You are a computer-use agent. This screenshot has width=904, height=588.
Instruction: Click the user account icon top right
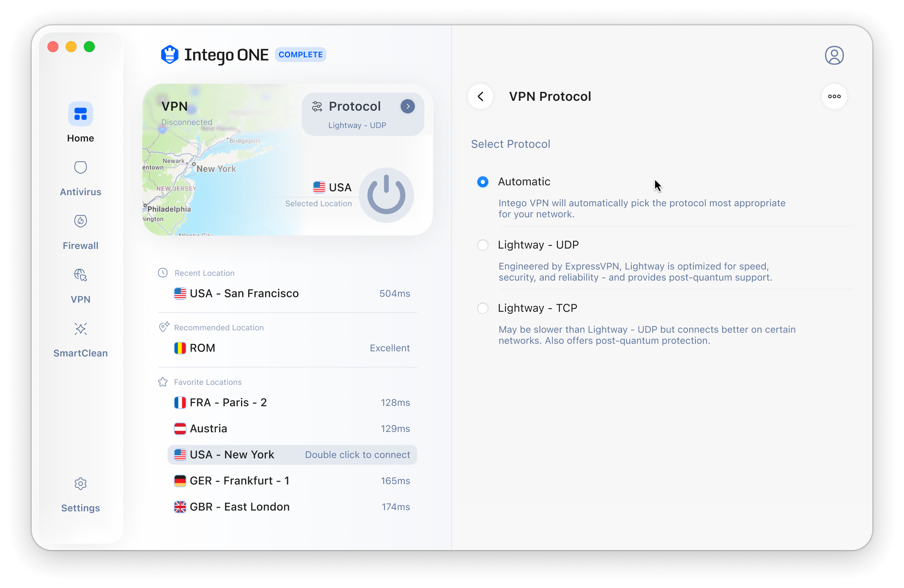coord(834,55)
